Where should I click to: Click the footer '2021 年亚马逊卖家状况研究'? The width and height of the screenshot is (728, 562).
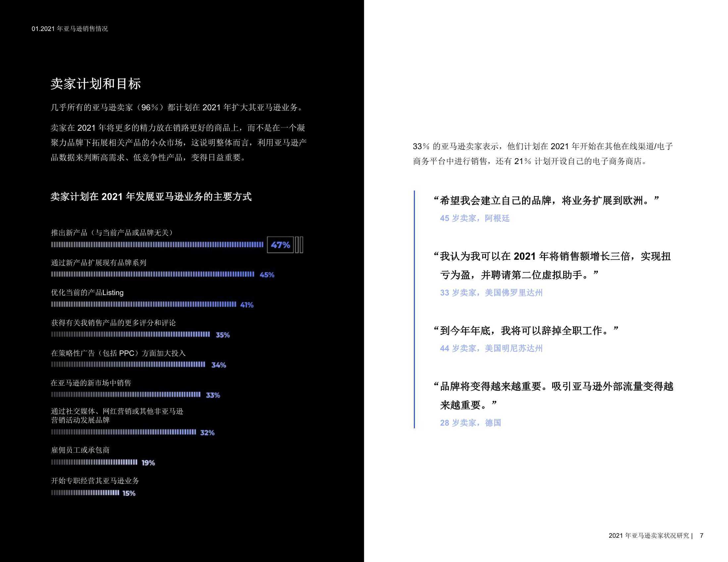[649, 536]
